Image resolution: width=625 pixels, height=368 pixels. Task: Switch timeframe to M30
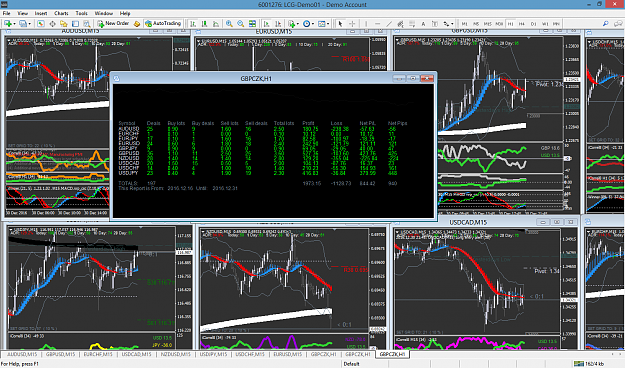[x=499, y=24]
